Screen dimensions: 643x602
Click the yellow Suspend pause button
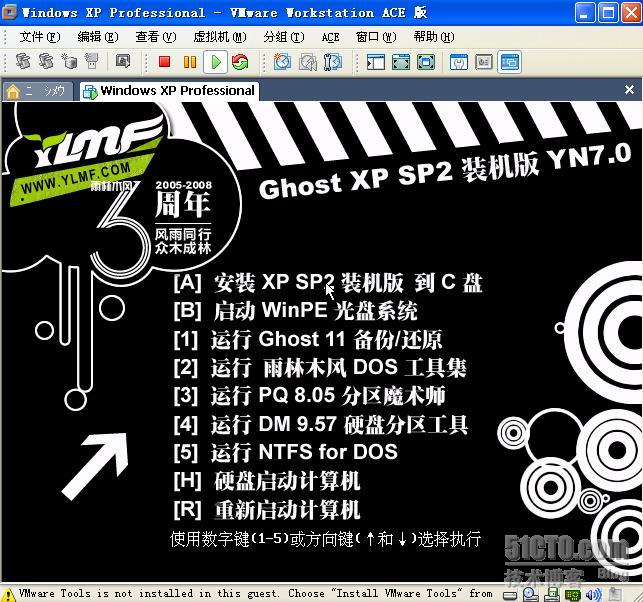point(190,62)
